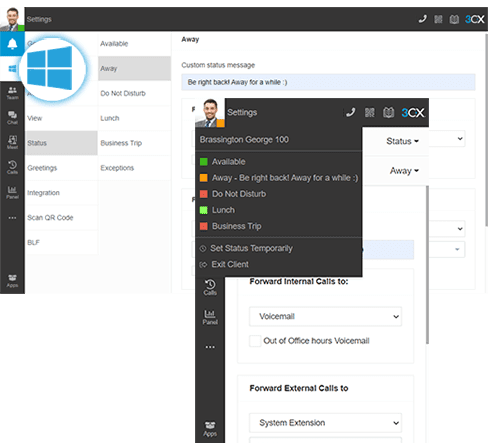This screenshot has width=491, height=443.
Task: Open the Integration settings section
Action: click(61, 193)
